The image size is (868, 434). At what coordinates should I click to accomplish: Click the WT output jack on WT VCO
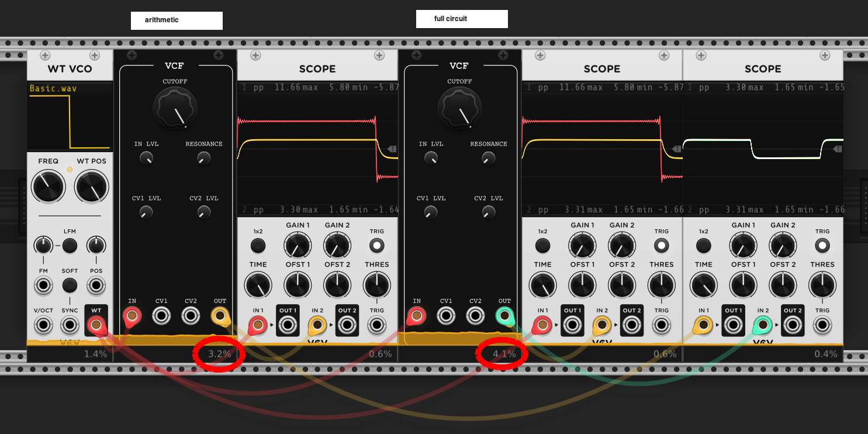click(96, 324)
